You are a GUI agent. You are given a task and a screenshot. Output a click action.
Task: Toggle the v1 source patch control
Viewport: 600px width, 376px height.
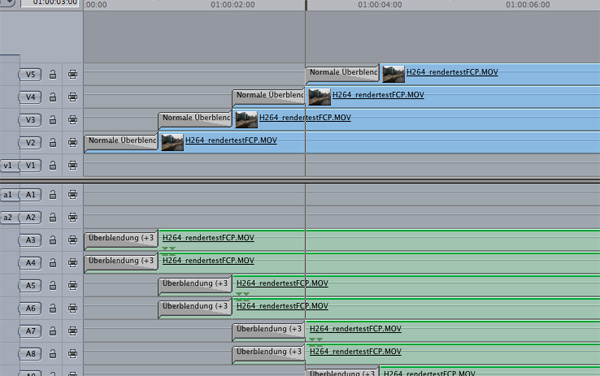(x=8, y=165)
